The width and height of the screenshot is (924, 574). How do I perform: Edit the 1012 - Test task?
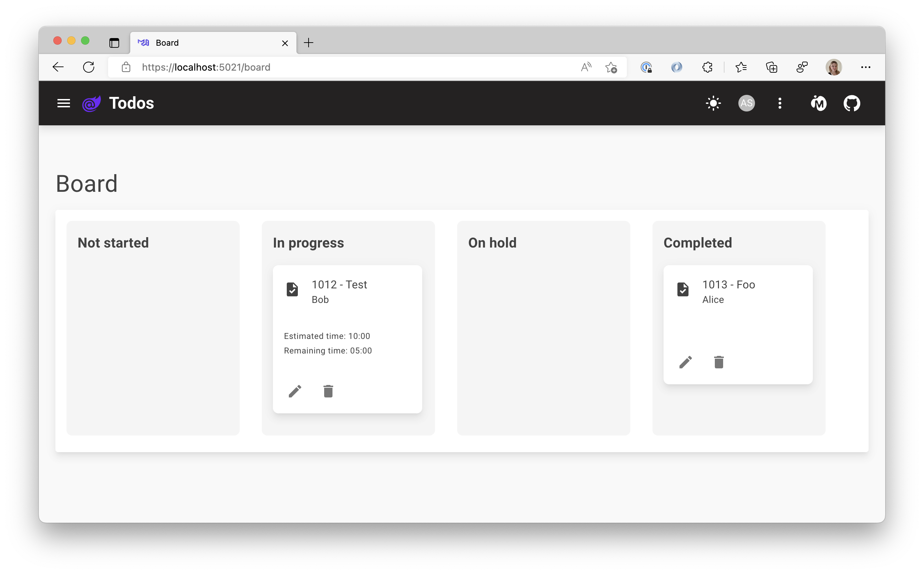[x=295, y=391]
